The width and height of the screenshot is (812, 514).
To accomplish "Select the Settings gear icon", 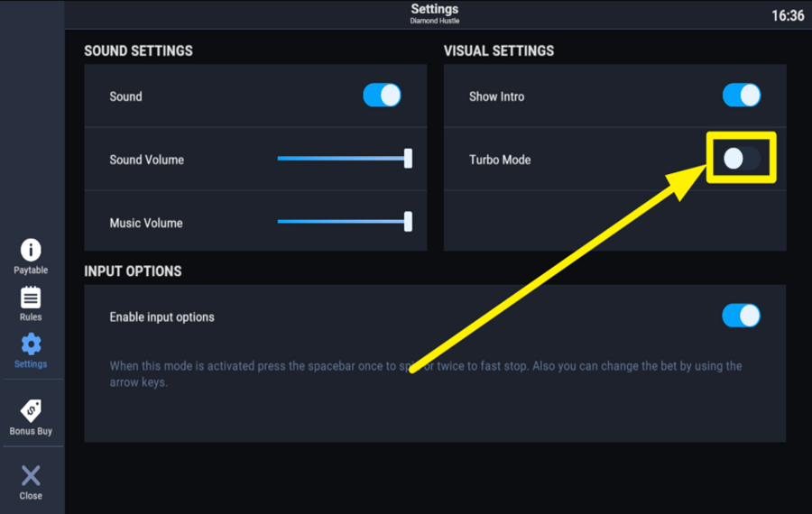I will point(31,344).
